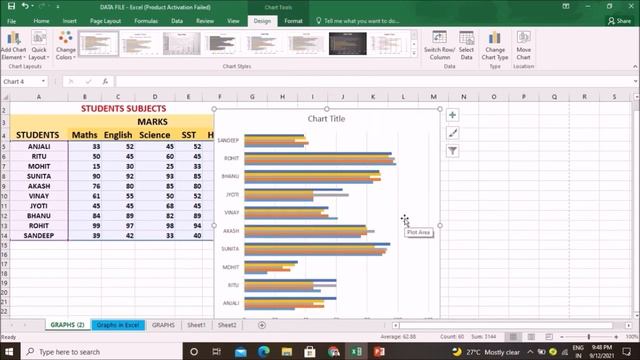Collapse the ribbon with the chevron

(x=635, y=67)
